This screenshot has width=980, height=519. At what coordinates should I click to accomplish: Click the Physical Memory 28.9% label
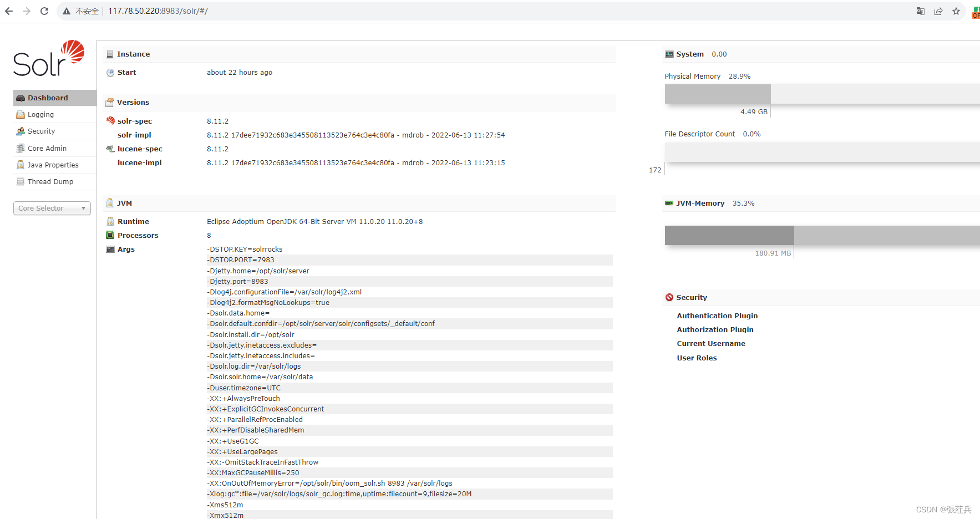click(x=708, y=77)
